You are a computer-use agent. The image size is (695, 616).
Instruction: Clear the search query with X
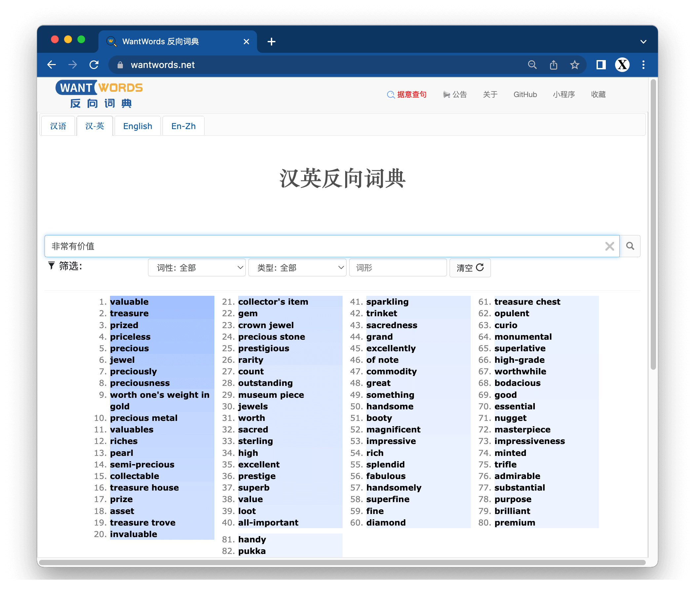coord(609,246)
